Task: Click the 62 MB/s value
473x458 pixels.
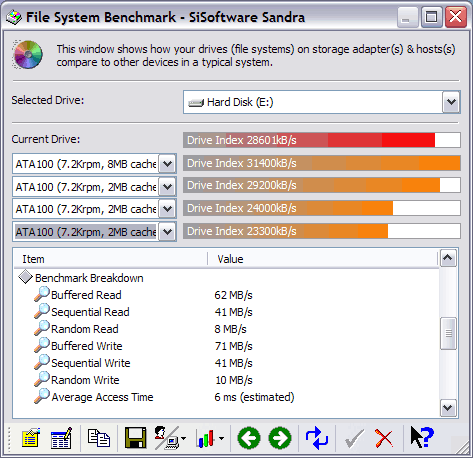Action: point(233,295)
